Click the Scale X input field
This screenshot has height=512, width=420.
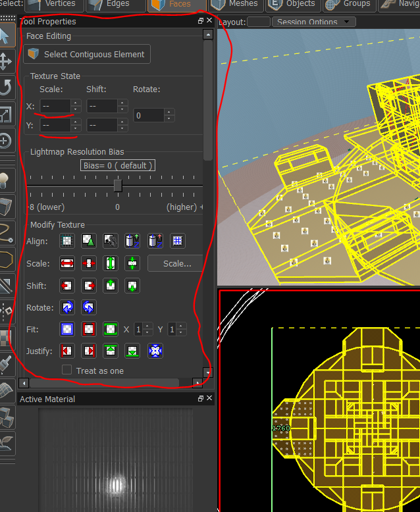point(55,106)
